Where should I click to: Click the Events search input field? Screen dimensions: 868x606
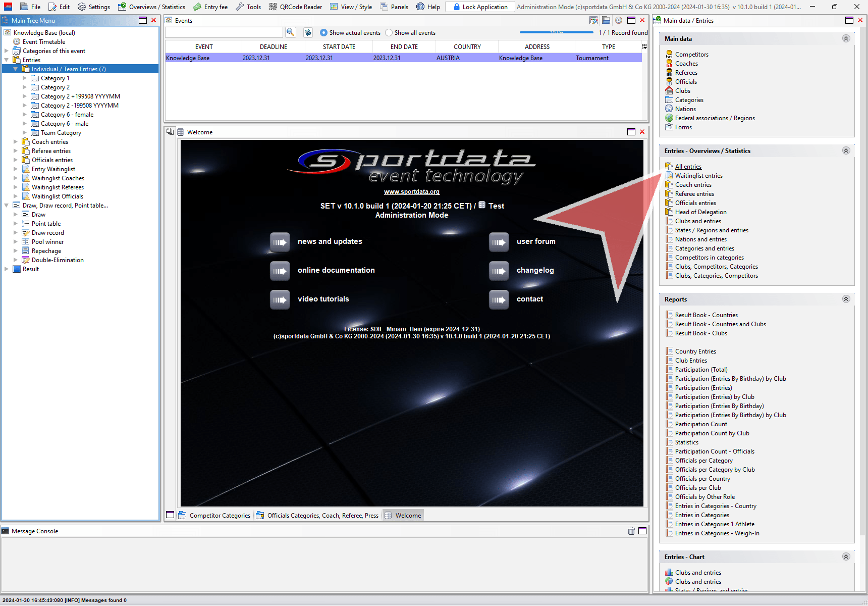[x=224, y=32]
